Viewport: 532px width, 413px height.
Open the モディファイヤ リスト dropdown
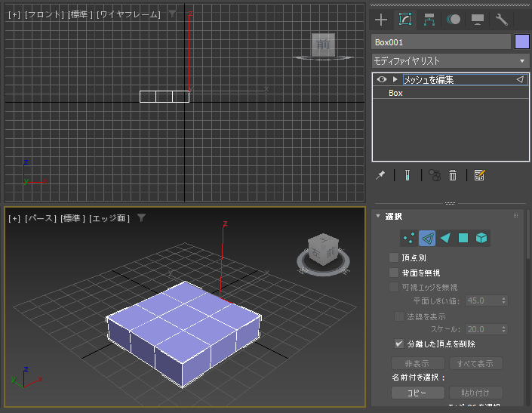point(451,61)
